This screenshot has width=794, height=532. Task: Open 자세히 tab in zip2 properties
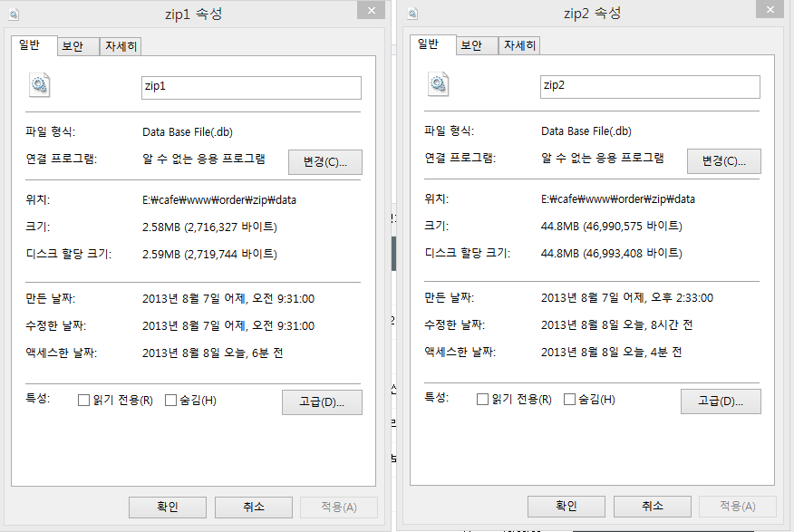pos(519,45)
